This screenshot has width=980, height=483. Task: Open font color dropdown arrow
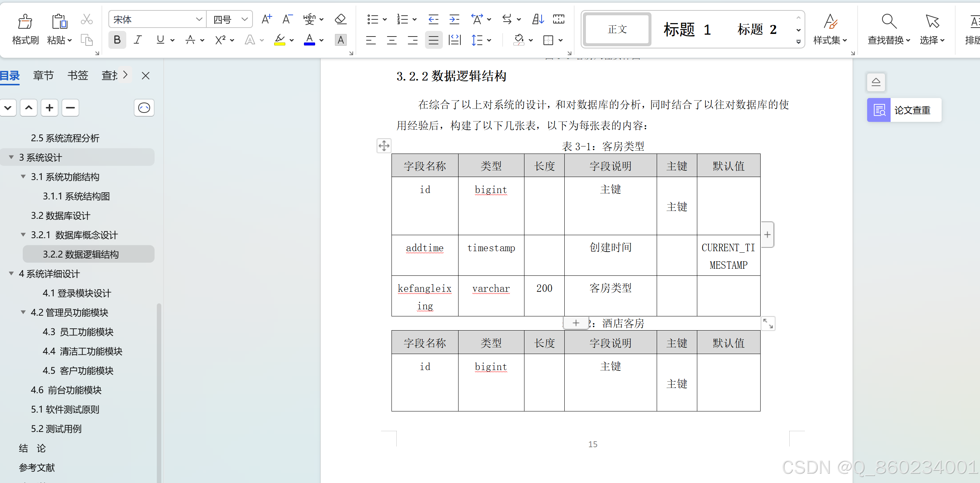click(321, 40)
